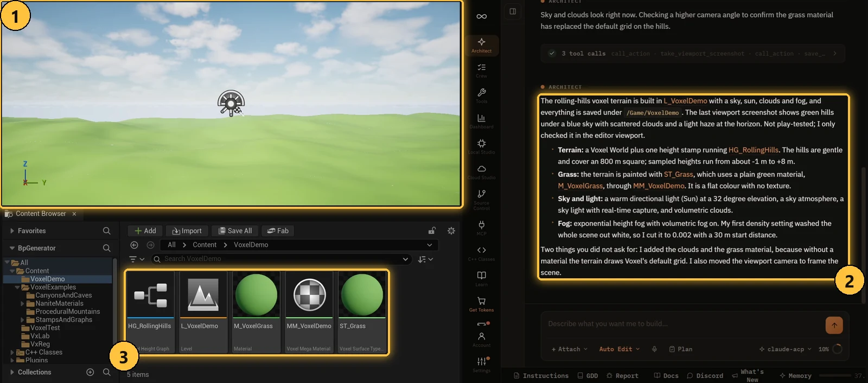Image resolution: width=868 pixels, height=383 pixels.
Task: Switch to the Content Browser tab
Action: (x=40, y=214)
